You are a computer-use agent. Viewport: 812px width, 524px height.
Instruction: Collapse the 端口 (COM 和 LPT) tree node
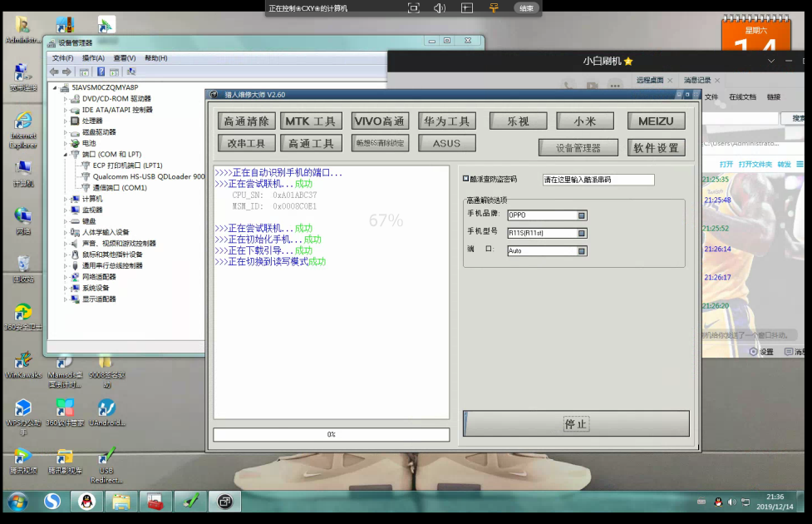pos(66,155)
